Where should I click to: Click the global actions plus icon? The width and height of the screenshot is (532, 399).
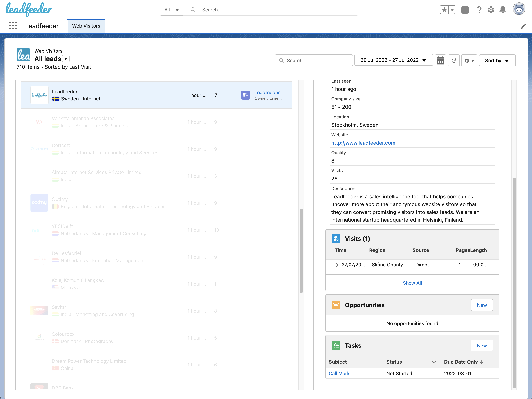click(465, 10)
